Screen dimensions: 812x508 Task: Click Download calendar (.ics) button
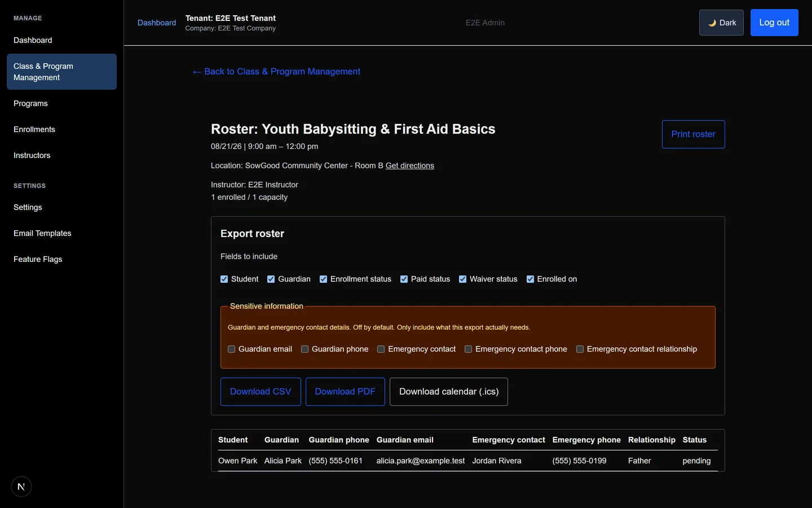coord(449,392)
